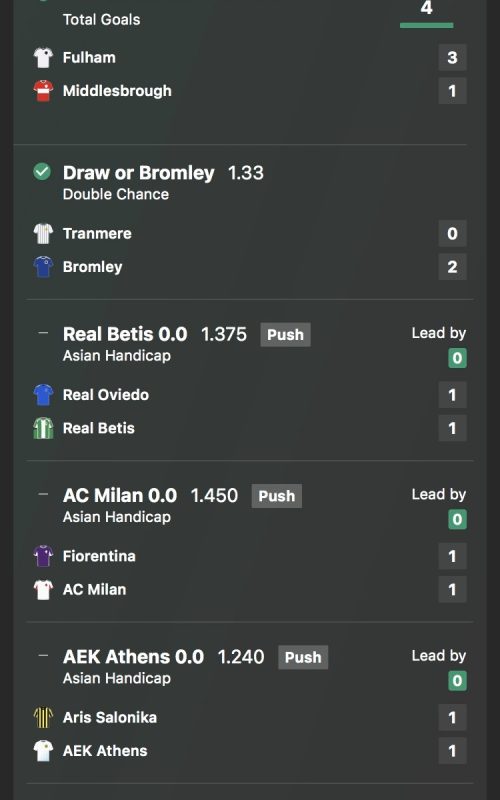Click the green Lead by 0 box for Real Betis
Viewport: 500px width, 800px height.
click(457, 358)
